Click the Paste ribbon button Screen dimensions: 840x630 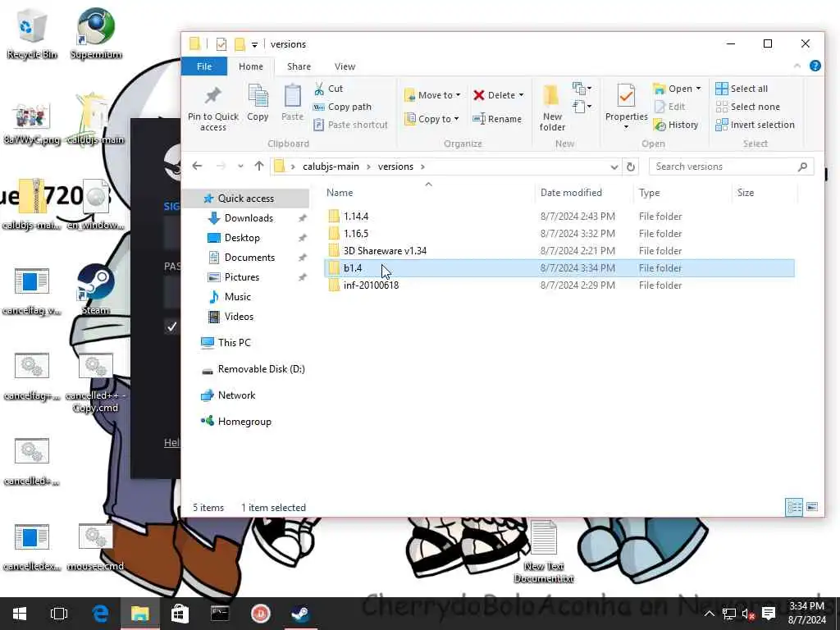(x=292, y=103)
